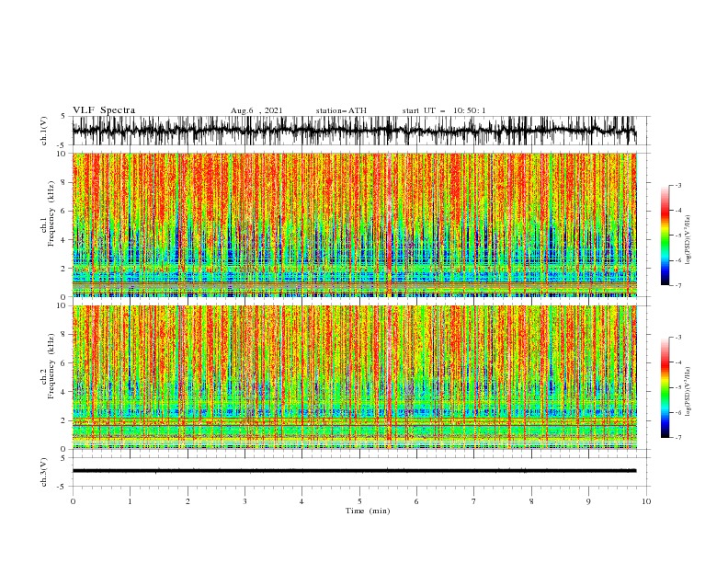Viewport: 728px width, 563px height.
Task: Select the "Time (min)" axis label
Action: point(368,511)
